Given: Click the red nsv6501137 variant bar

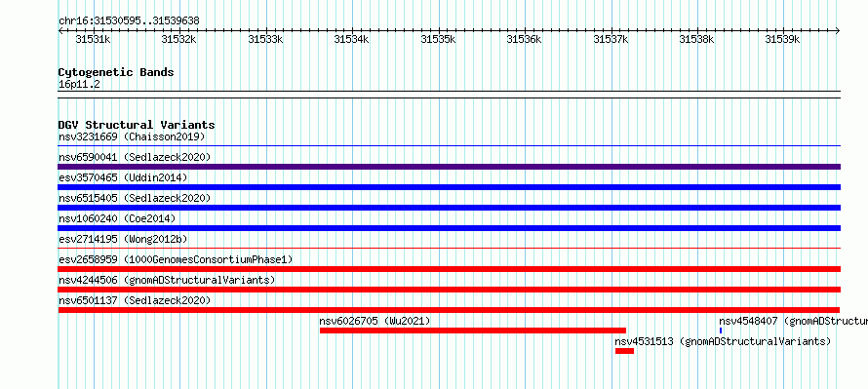Looking at the screenshot, I should tap(449, 310).
